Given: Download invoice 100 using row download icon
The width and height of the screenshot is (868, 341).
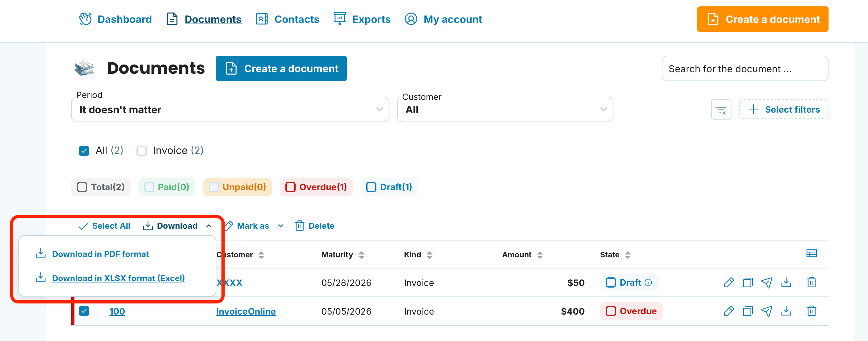Looking at the screenshot, I should (x=786, y=311).
